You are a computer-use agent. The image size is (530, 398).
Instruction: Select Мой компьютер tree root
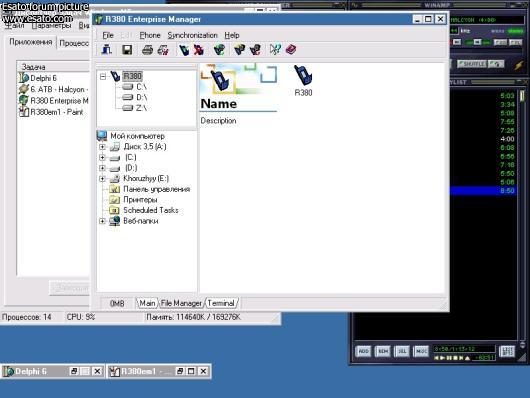pyautogui.click(x=138, y=136)
